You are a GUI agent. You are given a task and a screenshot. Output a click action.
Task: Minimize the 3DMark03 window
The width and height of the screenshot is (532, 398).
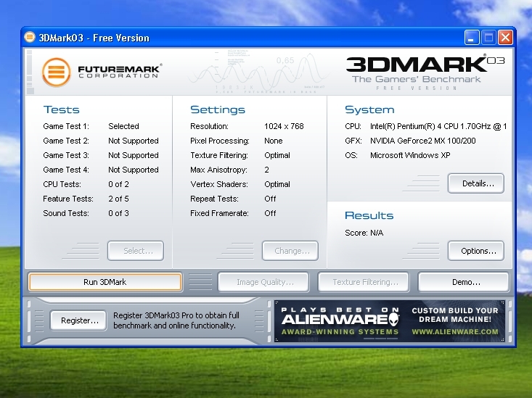click(472, 37)
